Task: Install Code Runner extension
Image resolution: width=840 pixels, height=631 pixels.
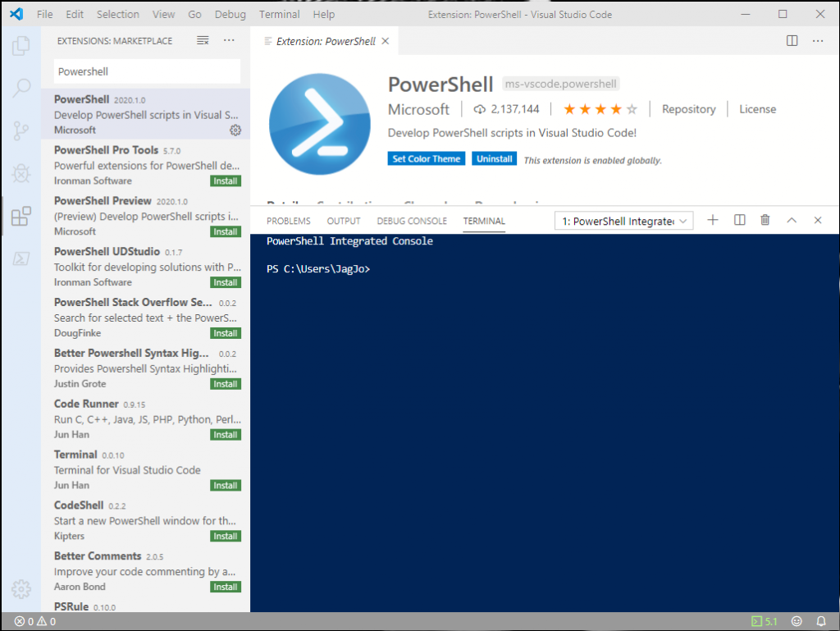Action: coord(226,435)
